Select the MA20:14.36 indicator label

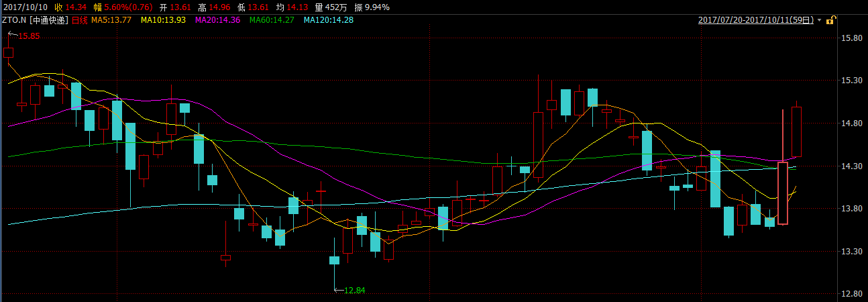(218, 20)
